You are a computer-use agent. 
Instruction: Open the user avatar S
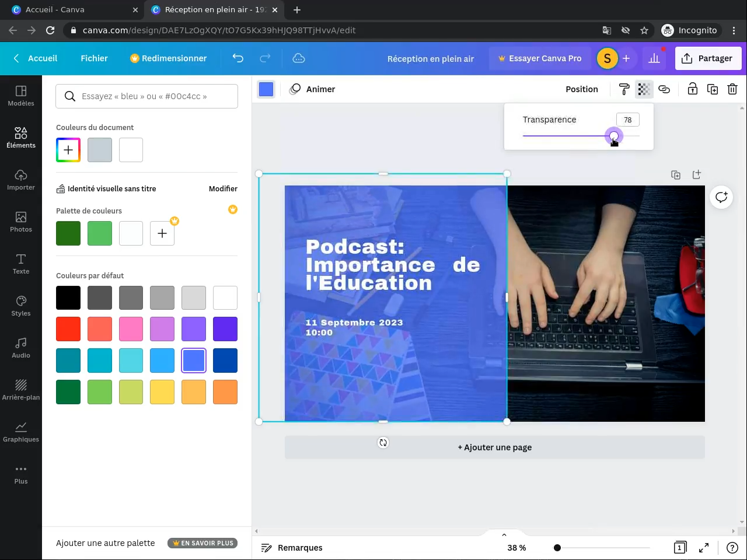tap(608, 58)
